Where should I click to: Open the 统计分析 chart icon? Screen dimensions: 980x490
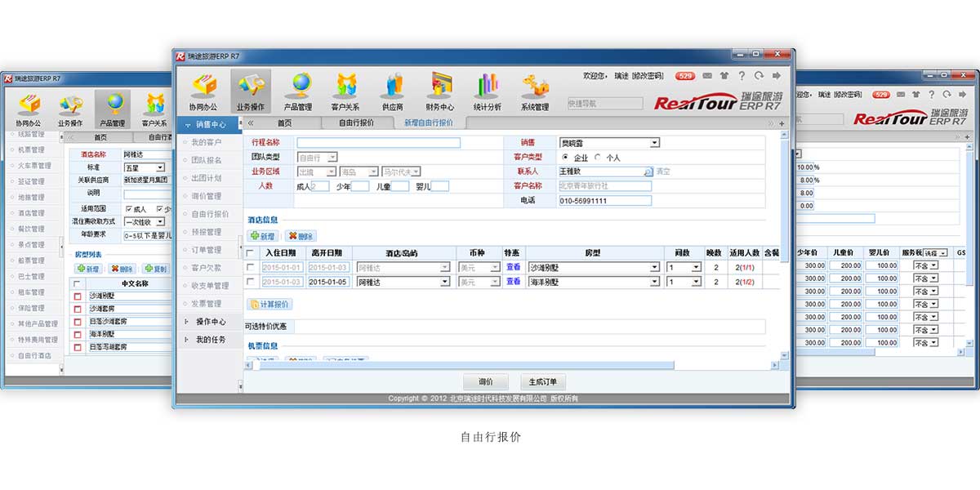click(x=488, y=88)
